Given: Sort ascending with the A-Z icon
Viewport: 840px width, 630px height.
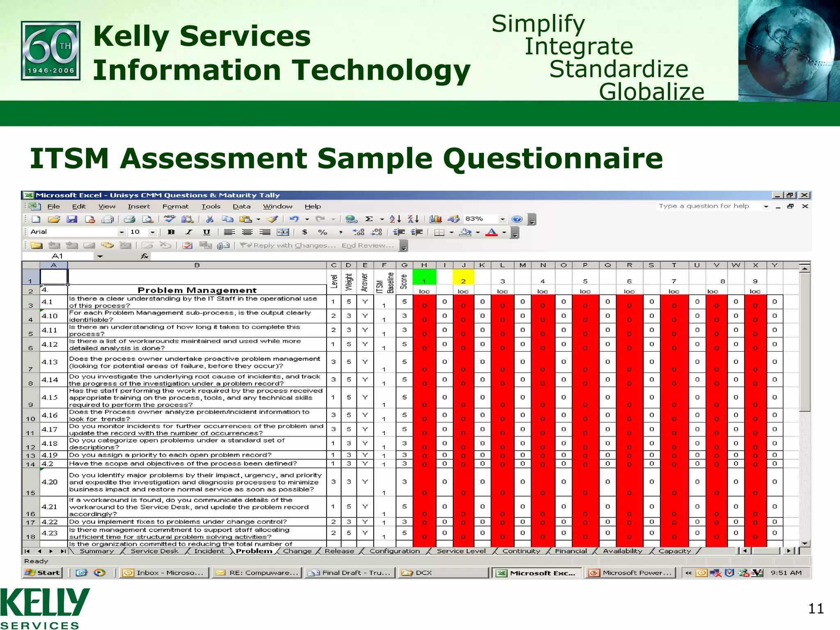Looking at the screenshot, I should coord(395,219).
